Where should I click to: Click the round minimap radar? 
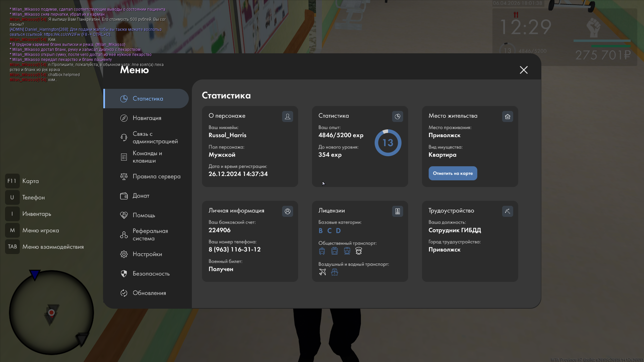click(x=51, y=312)
